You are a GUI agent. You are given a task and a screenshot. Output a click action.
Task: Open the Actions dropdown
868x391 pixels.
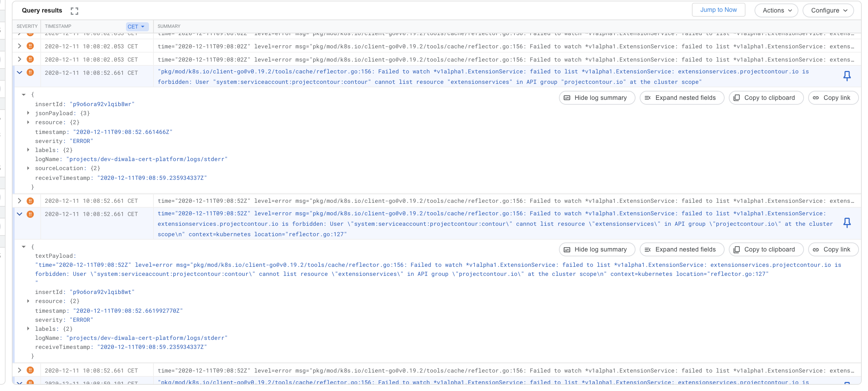click(x=776, y=10)
